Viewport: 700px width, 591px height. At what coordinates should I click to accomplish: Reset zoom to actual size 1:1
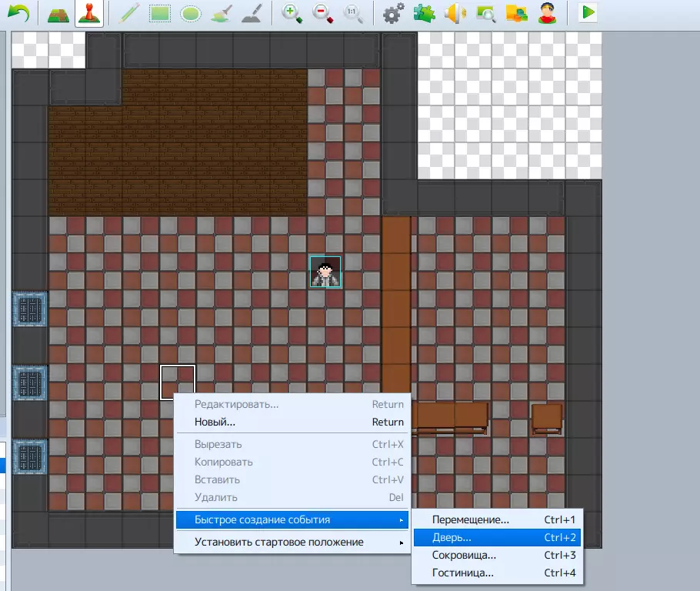pos(352,13)
